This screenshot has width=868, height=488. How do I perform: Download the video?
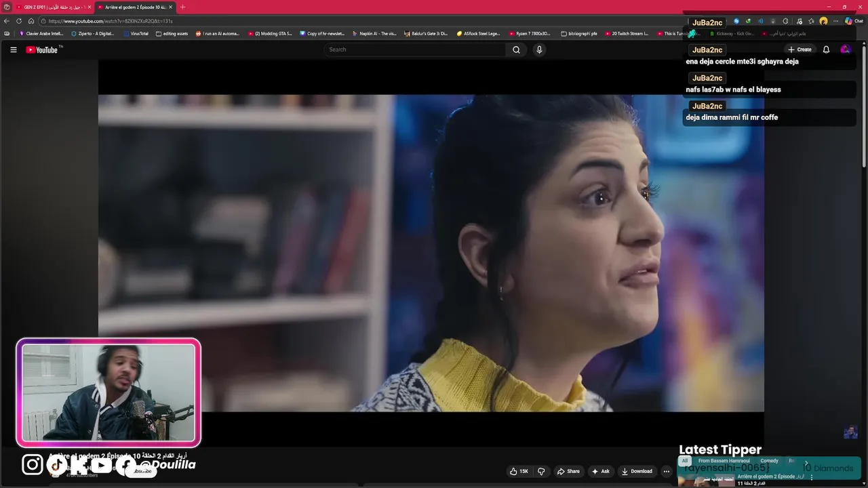coord(637,471)
